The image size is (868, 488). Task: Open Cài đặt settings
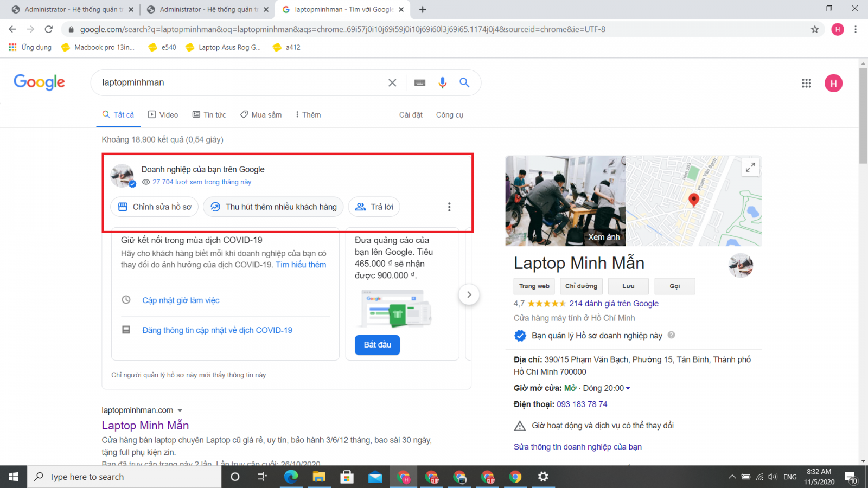tap(411, 115)
